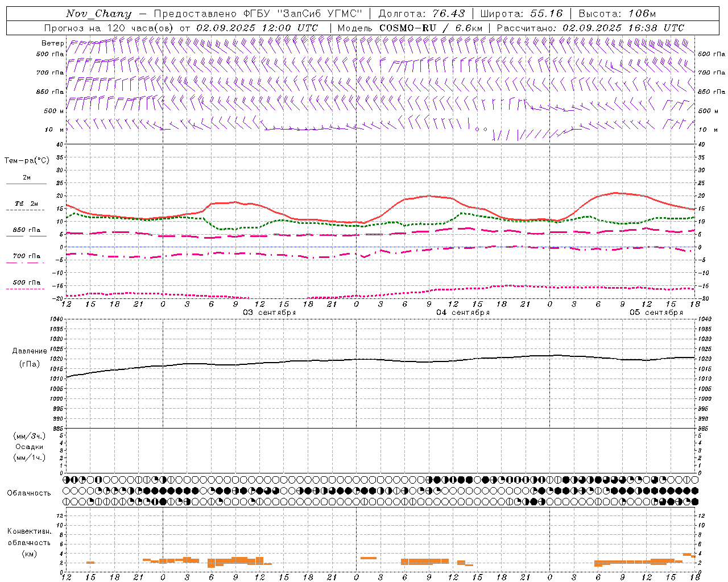Click 'Прогноз на 120 часа(ов)' forecast start text

[109, 28]
